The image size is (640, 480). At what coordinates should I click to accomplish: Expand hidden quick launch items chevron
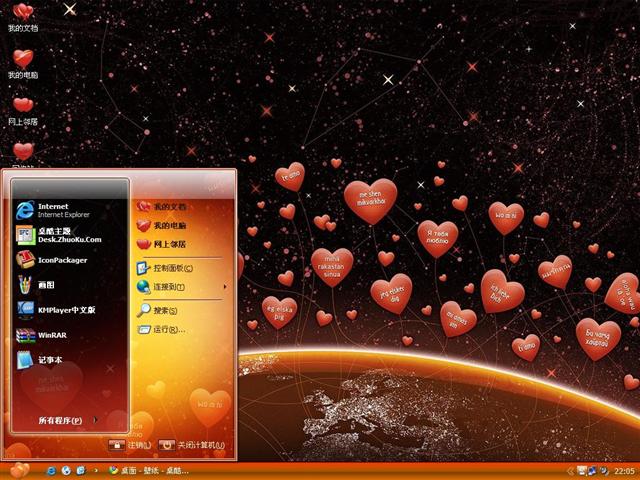click(96, 471)
